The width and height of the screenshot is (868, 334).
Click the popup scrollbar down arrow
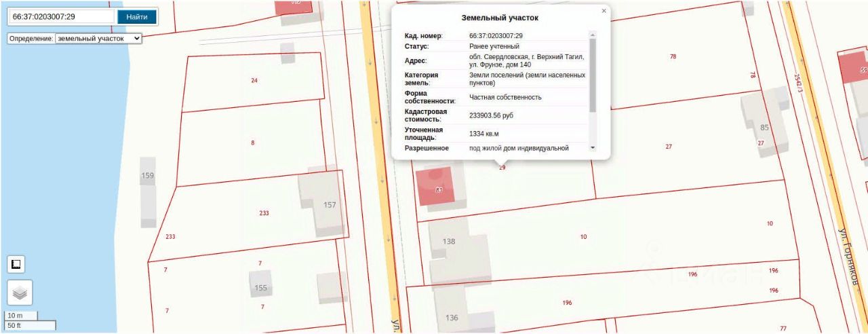point(593,147)
